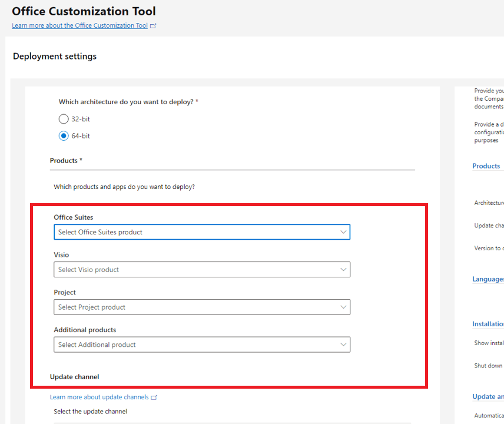The width and height of the screenshot is (504, 424).
Task: Open 'Learn more about the Office Customization Tool'
Action: pos(79,26)
